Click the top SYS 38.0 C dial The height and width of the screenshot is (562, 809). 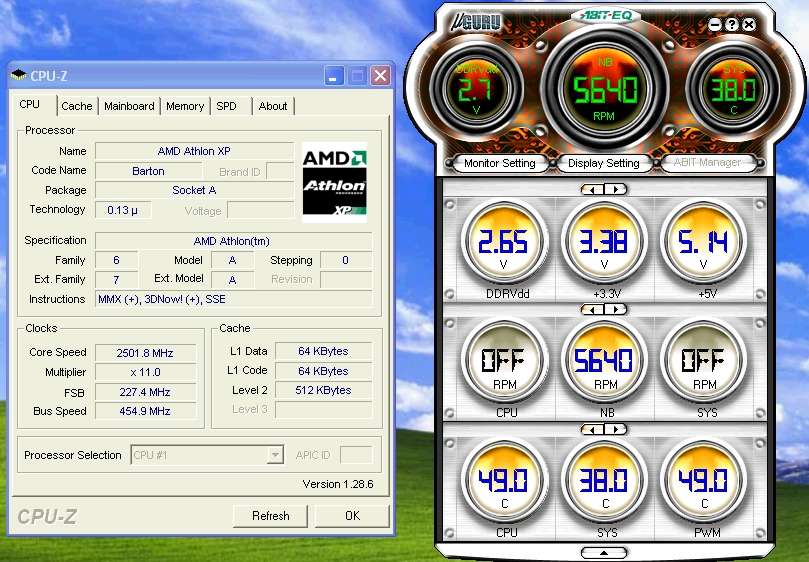(x=734, y=89)
